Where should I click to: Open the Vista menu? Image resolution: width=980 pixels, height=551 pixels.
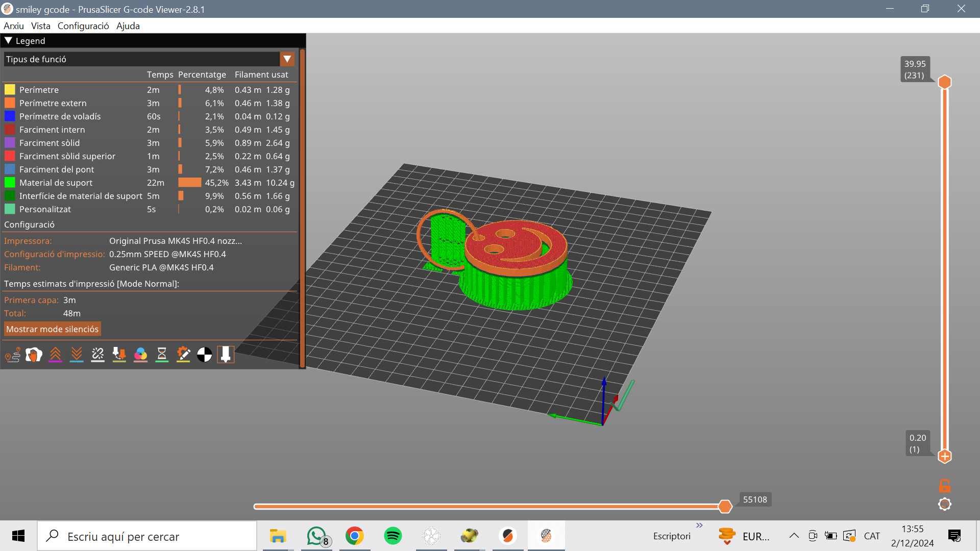[x=40, y=26]
